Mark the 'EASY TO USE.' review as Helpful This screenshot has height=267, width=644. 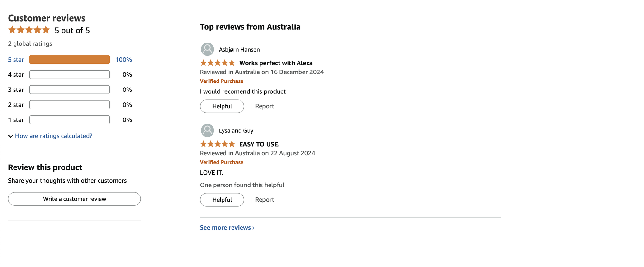pyautogui.click(x=222, y=200)
